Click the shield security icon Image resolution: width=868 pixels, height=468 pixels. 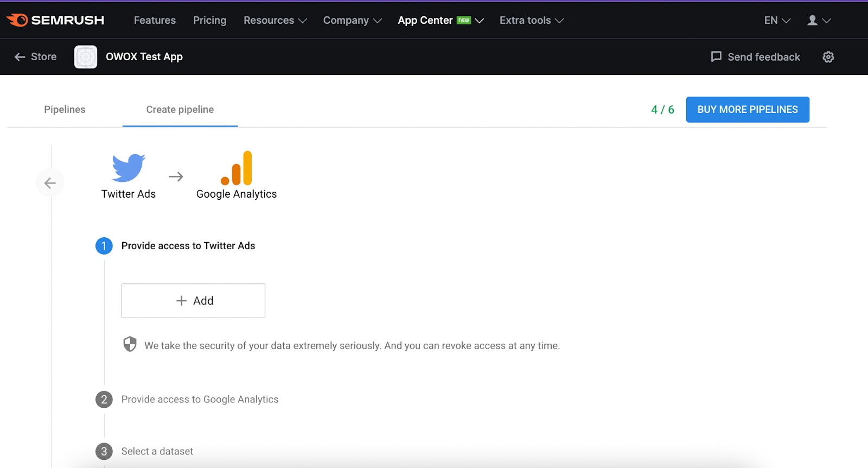pyautogui.click(x=130, y=344)
